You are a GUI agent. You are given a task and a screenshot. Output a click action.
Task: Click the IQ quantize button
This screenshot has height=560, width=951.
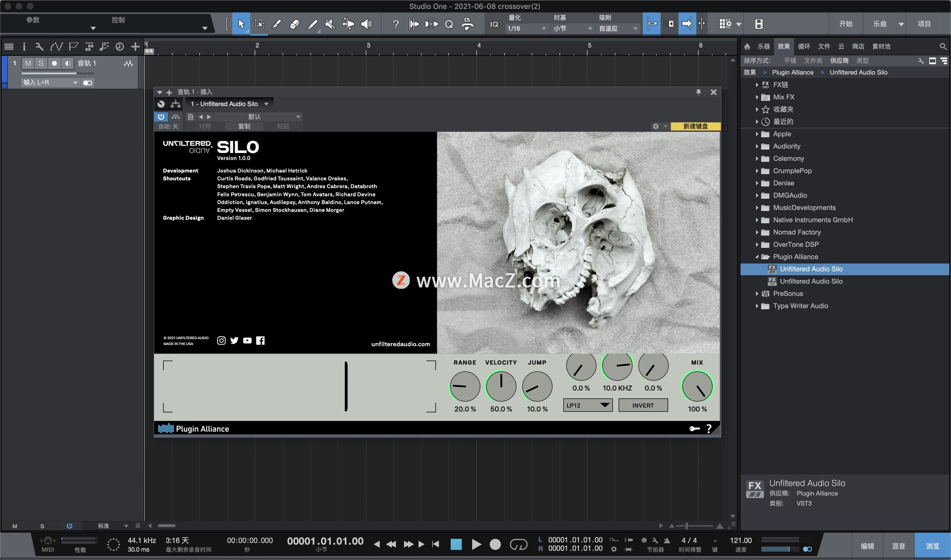click(494, 24)
